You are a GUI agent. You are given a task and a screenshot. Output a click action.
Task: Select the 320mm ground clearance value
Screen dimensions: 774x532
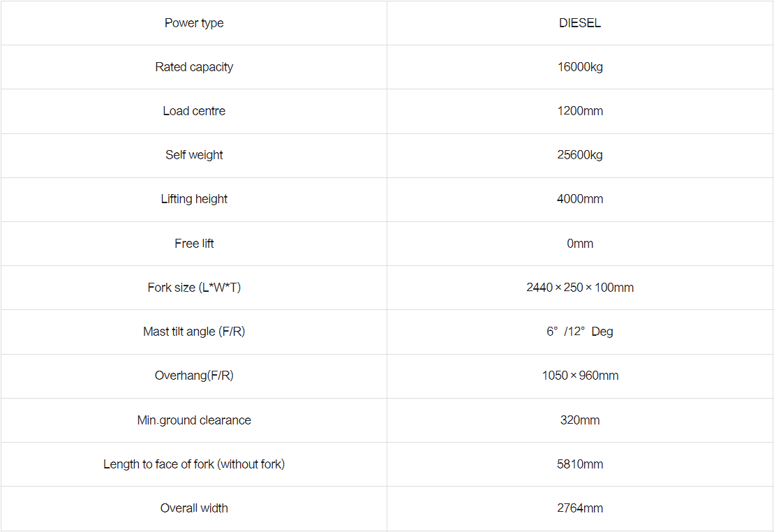coord(580,420)
